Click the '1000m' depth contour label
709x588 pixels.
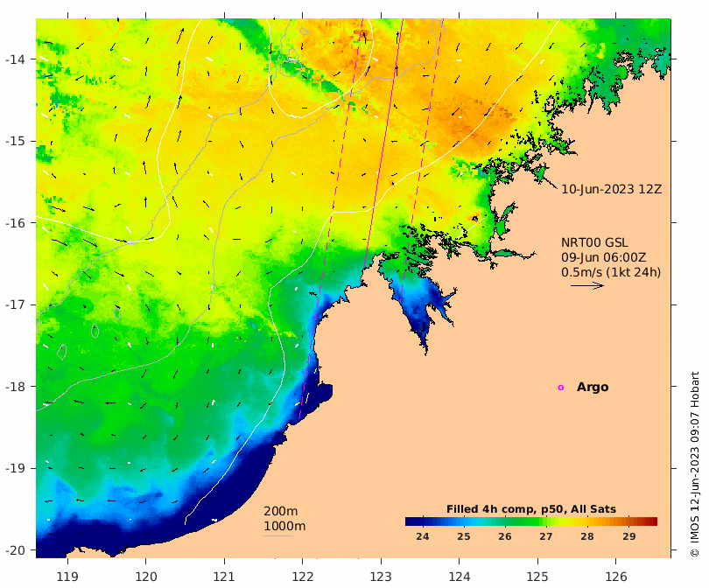(284, 526)
